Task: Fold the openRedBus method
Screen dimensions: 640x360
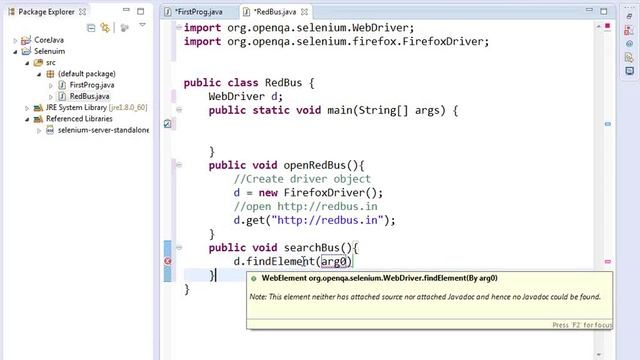Action: pyautogui.click(x=179, y=165)
